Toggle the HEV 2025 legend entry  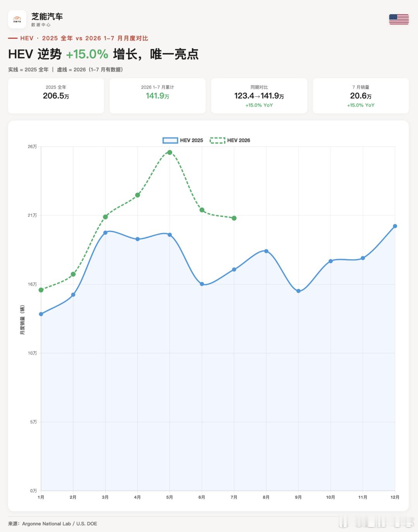(x=183, y=140)
